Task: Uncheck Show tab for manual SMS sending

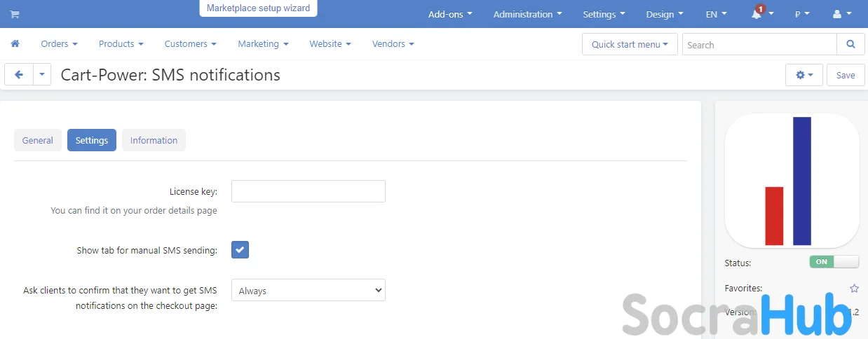Action: 240,249
